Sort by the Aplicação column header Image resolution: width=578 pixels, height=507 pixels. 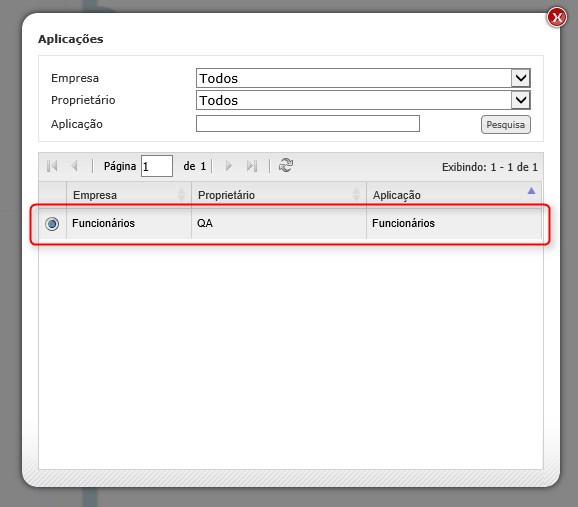[454, 195]
